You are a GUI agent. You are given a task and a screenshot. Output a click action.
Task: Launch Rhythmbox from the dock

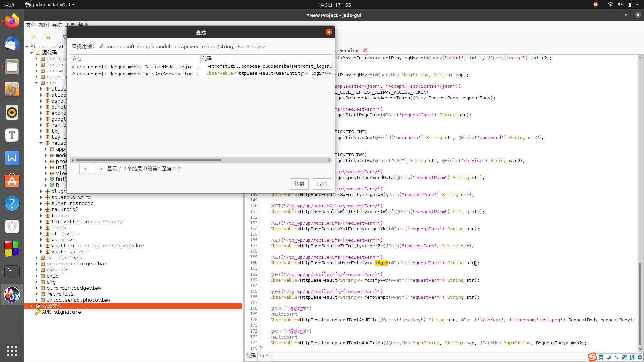point(12,112)
